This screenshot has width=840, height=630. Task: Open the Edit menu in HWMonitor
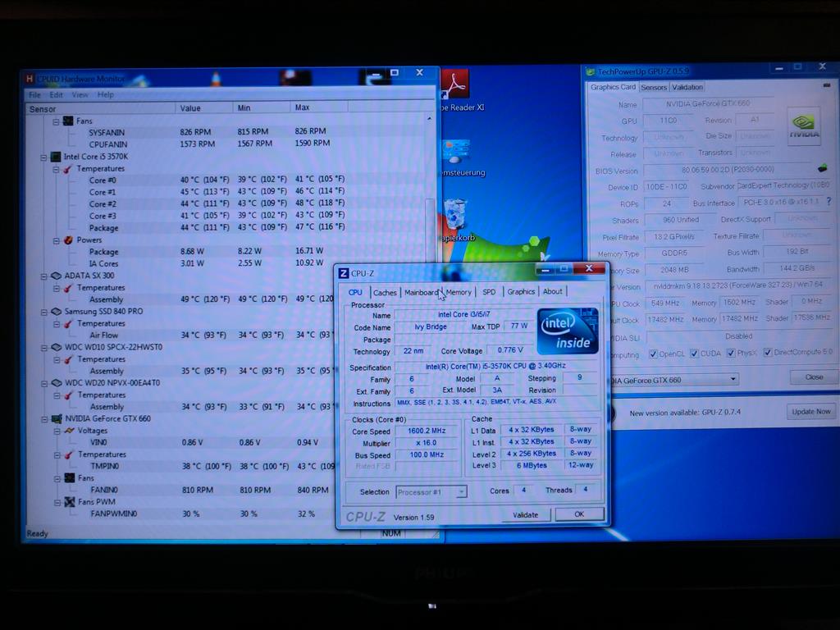coord(57,95)
